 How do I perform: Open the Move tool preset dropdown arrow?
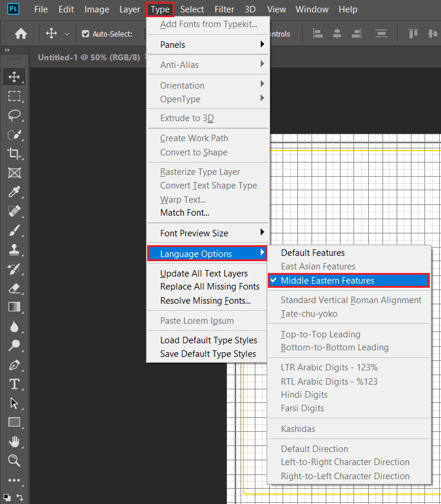[x=67, y=34]
